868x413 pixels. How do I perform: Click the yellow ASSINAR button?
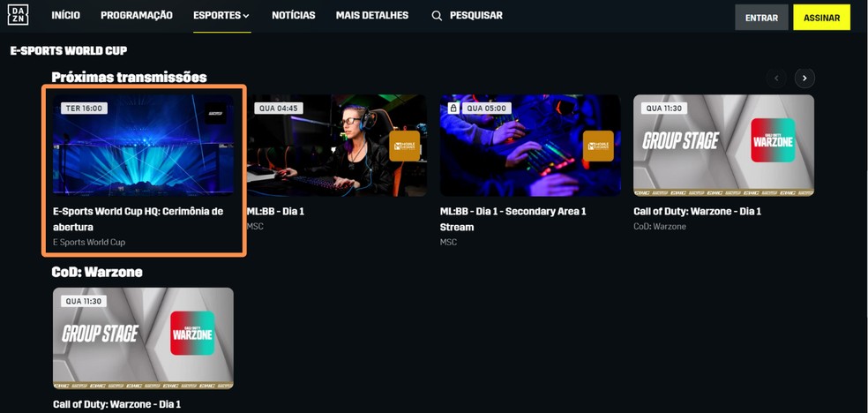coord(821,18)
